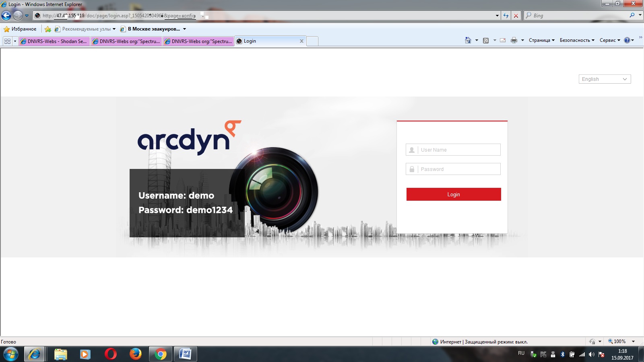Viewport: 644px width, 362px height.
Task: Click the Bluetooth tray icon
Action: point(562,354)
